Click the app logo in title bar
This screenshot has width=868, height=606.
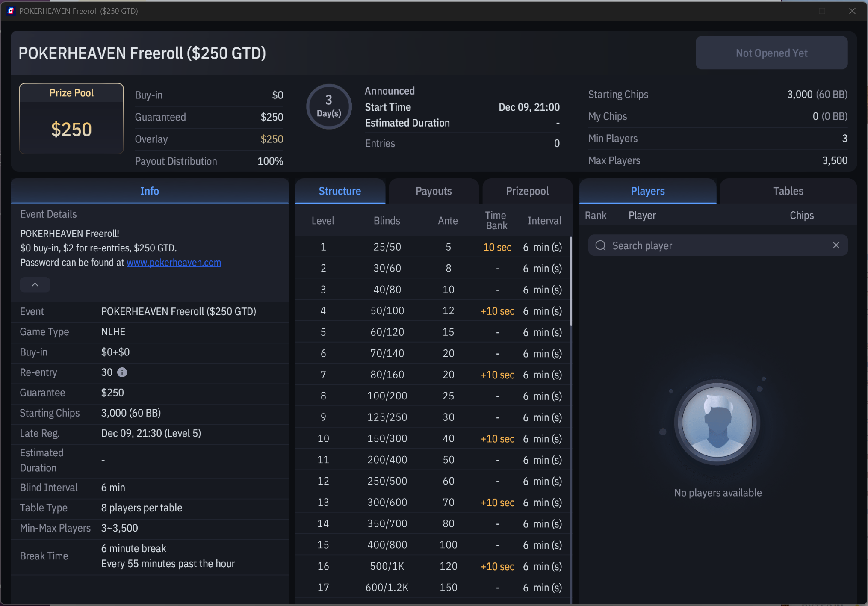point(11,11)
